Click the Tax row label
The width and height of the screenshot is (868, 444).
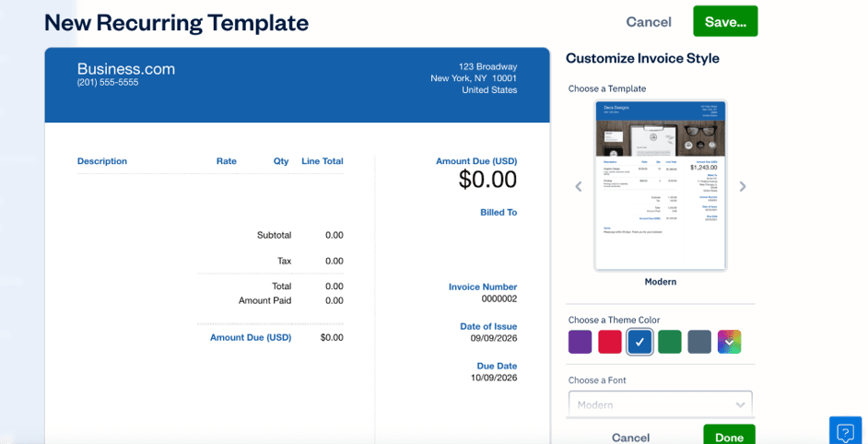click(x=285, y=261)
